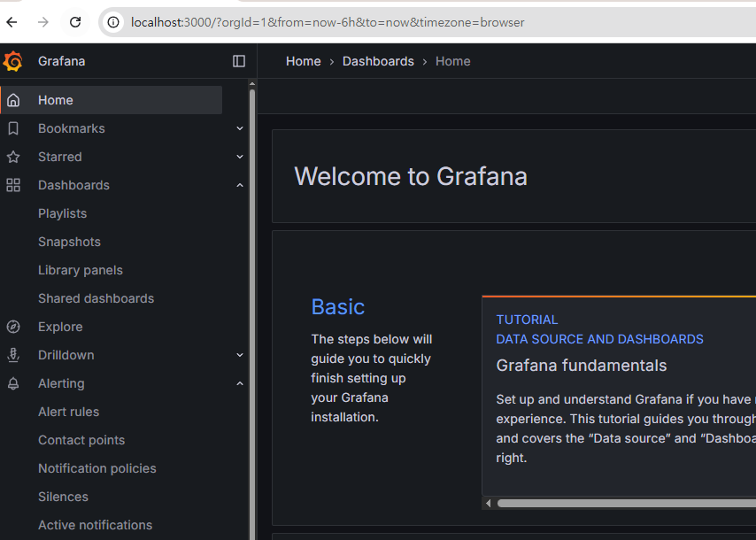Image resolution: width=756 pixels, height=540 pixels.
Task: Open Bookmarks in the sidebar
Action: point(72,128)
